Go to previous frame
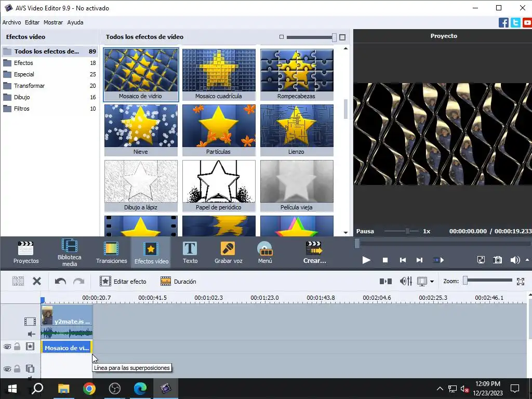 pyautogui.click(x=403, y=260)
